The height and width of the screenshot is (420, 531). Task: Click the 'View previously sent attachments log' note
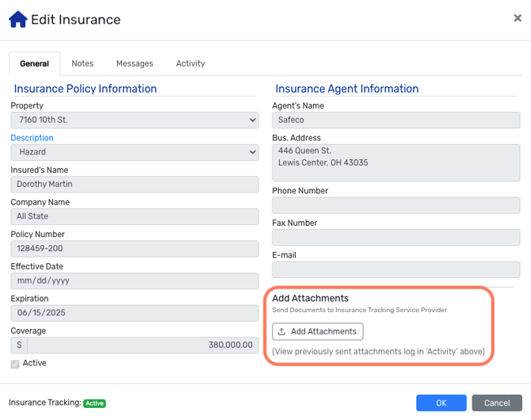click(x=378, y=352)
